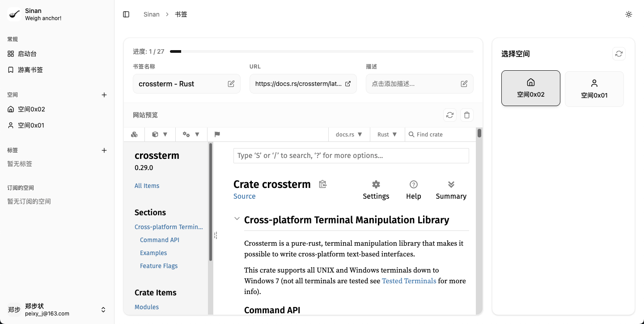The height and width of the screenshot is (324, 644).
Task: Click the Crate crossterm heading
Action: (272, 184)
